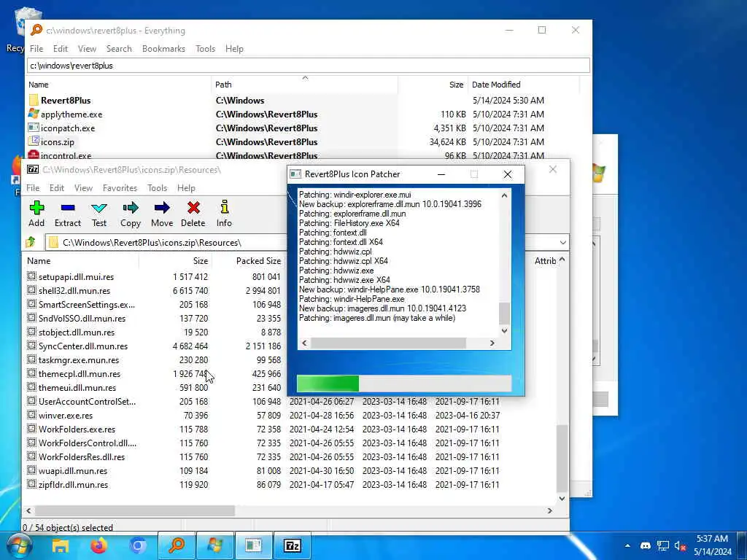
Task: Switch to Everything search taskbar button
Action: point(177,545)
